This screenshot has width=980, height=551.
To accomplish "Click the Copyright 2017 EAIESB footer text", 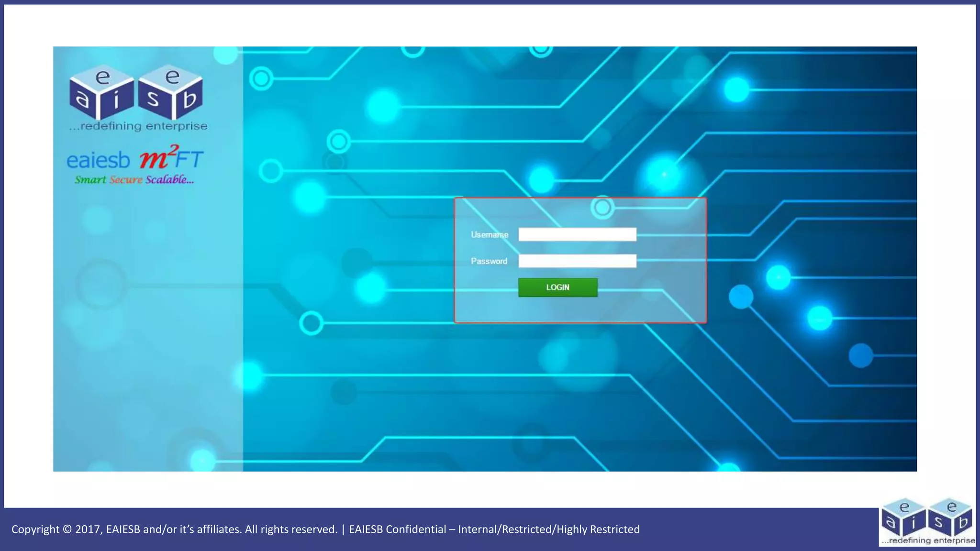I will 174,529.
